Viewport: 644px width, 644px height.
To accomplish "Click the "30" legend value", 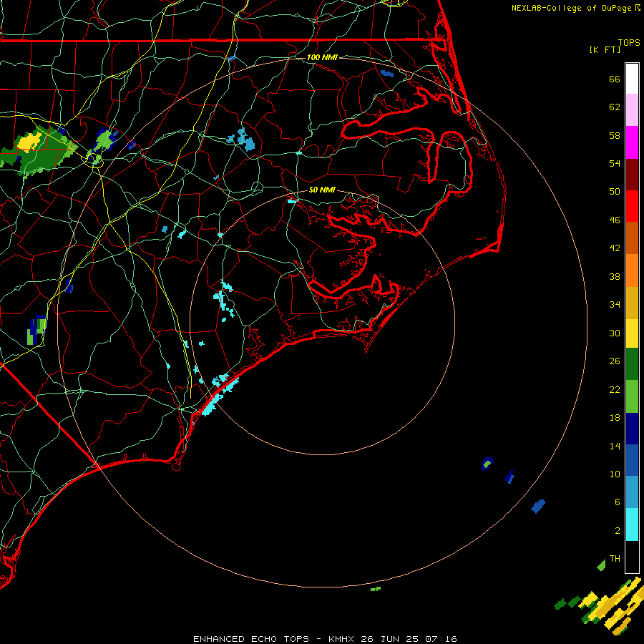I will pos(615,333).
